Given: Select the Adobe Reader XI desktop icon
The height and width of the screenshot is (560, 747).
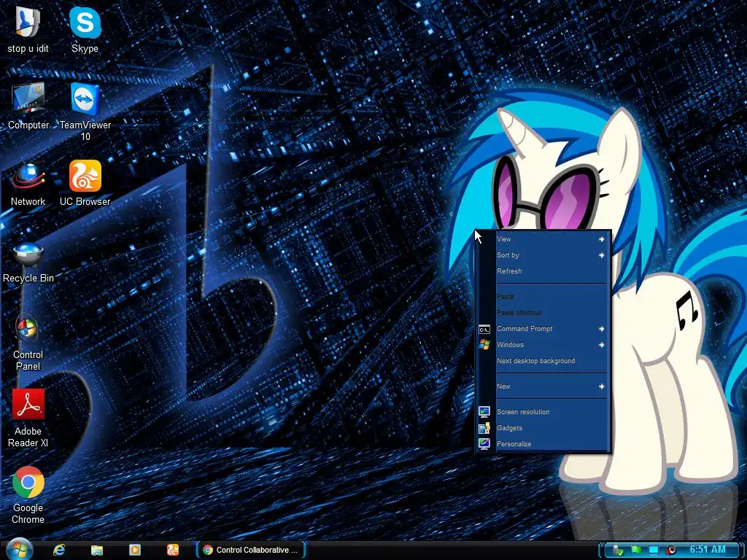Looking at the screenshot, I should coord(28,418).
